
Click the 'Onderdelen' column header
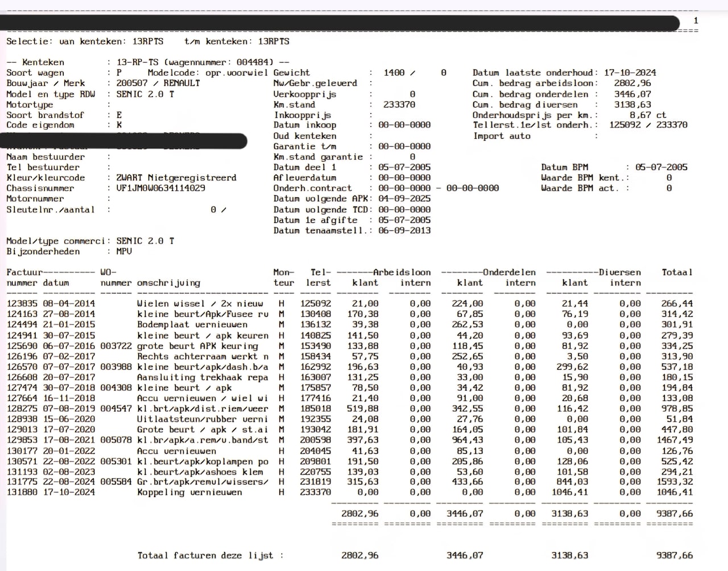click(x=509, y=272)
